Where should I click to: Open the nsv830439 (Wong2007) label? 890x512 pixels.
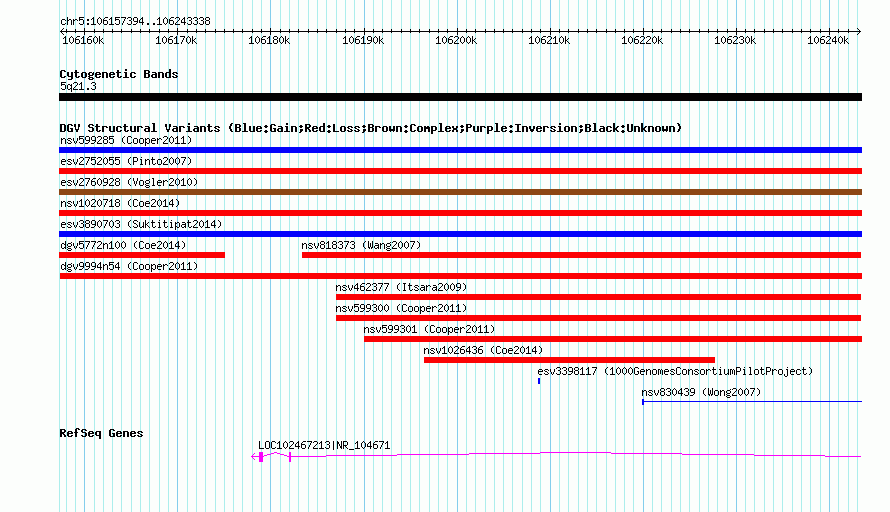tap(701, 392)
